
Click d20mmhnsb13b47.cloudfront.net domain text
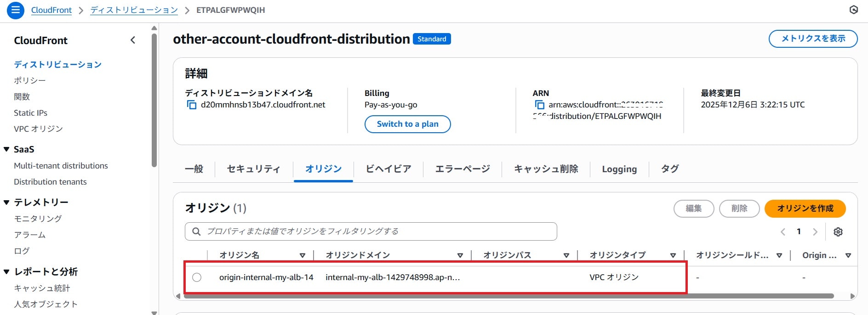tap(263, 105)
